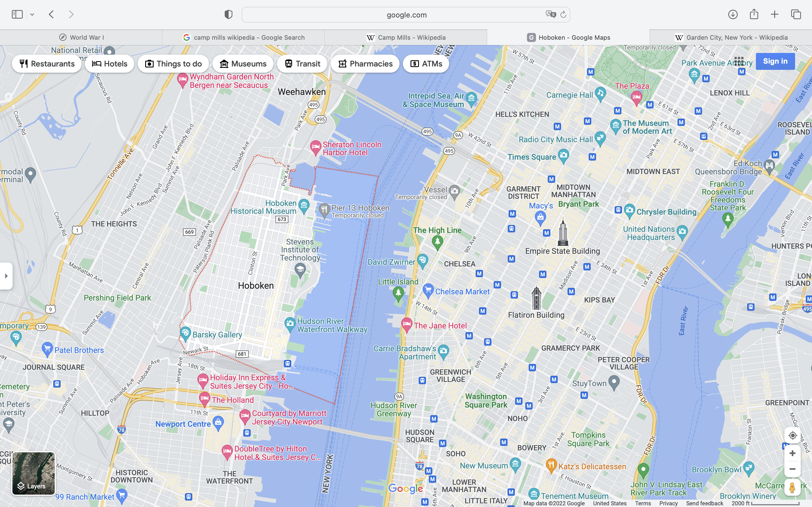
Task: Switch to Camp Mills Wikipedia tab
Action: 406,37
